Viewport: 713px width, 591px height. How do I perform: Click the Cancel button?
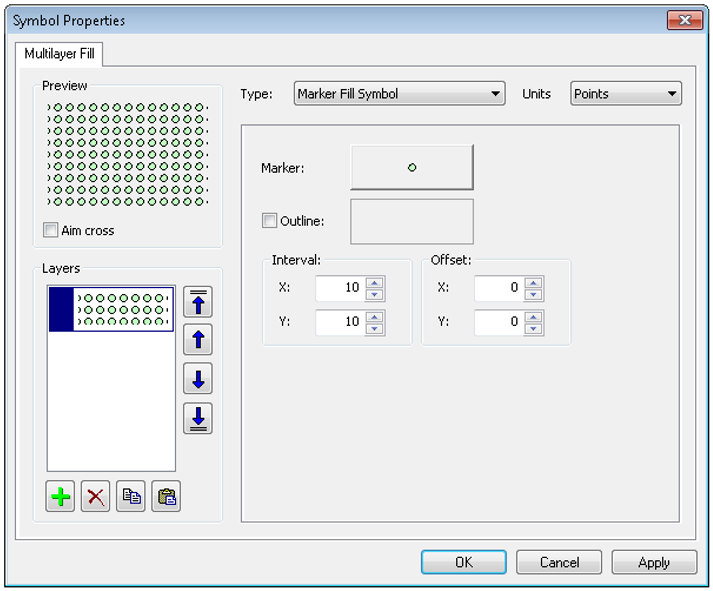[x=559, y=562]
